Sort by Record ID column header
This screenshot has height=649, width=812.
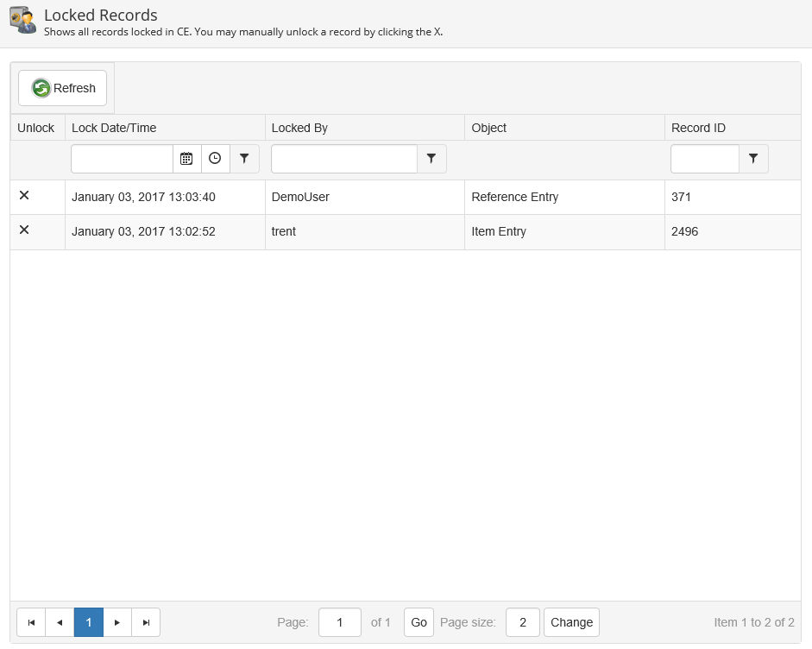point(698,128)
